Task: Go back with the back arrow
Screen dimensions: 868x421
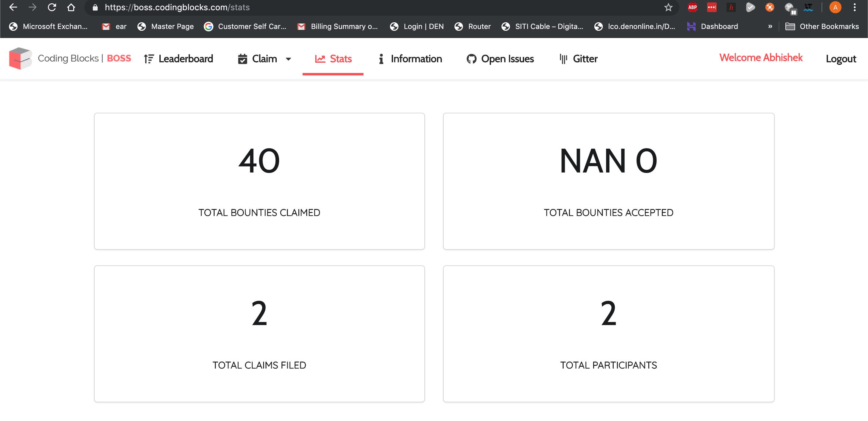Action: coord(13,8)
